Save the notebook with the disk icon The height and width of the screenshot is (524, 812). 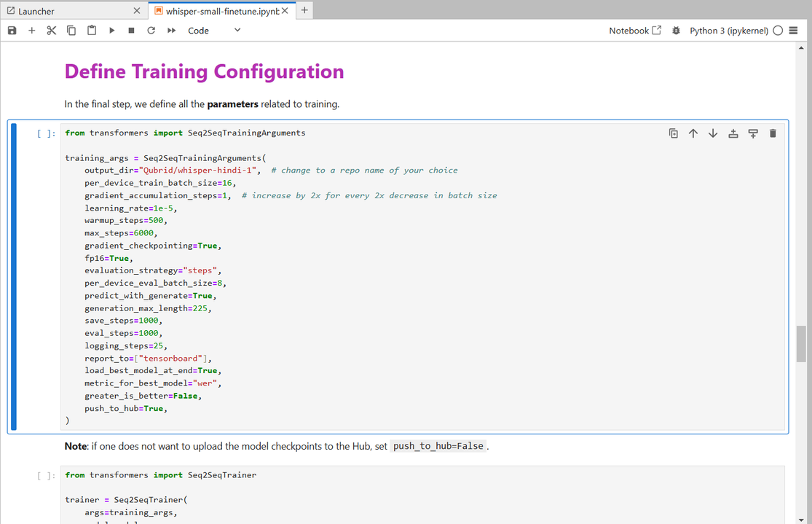[x=12, y=31]
